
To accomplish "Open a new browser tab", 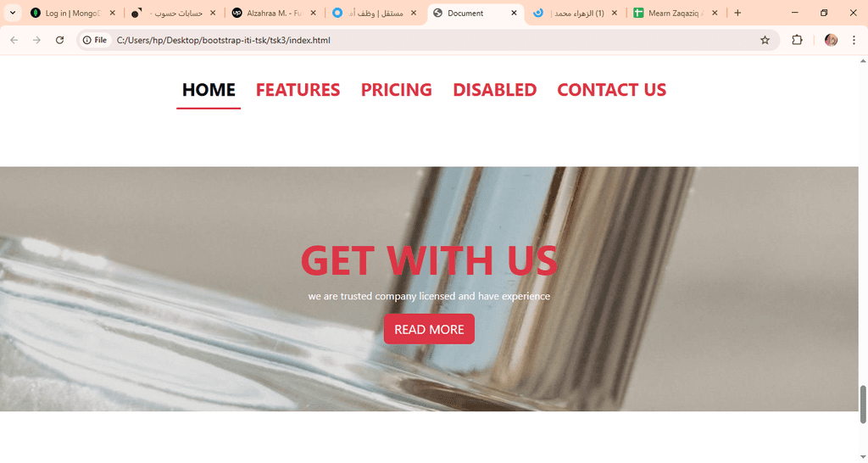I will coord(737,13).
